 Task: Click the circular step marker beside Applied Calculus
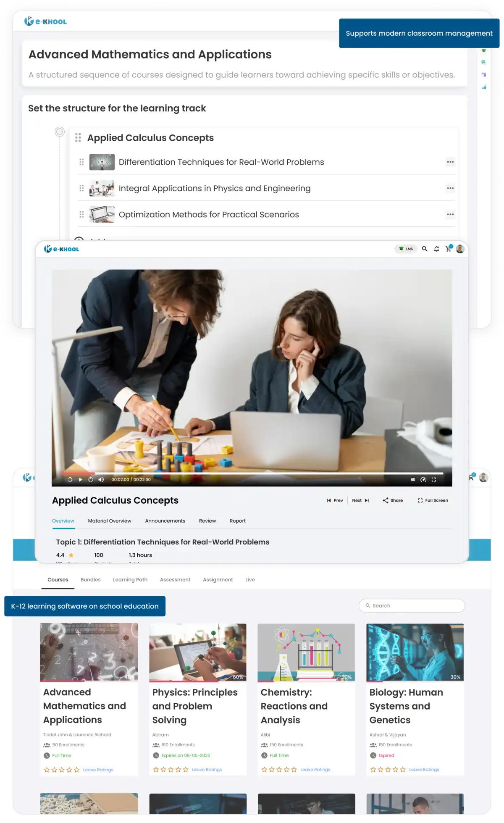[60, 132]
